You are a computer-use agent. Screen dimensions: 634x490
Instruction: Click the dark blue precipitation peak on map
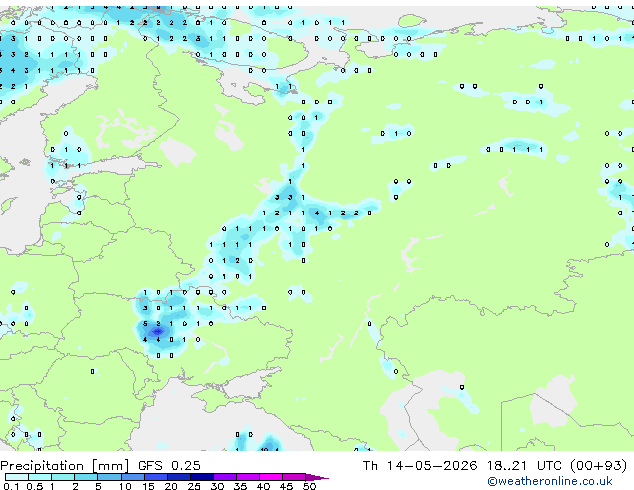pyautogui.click(x=157, y=332)
